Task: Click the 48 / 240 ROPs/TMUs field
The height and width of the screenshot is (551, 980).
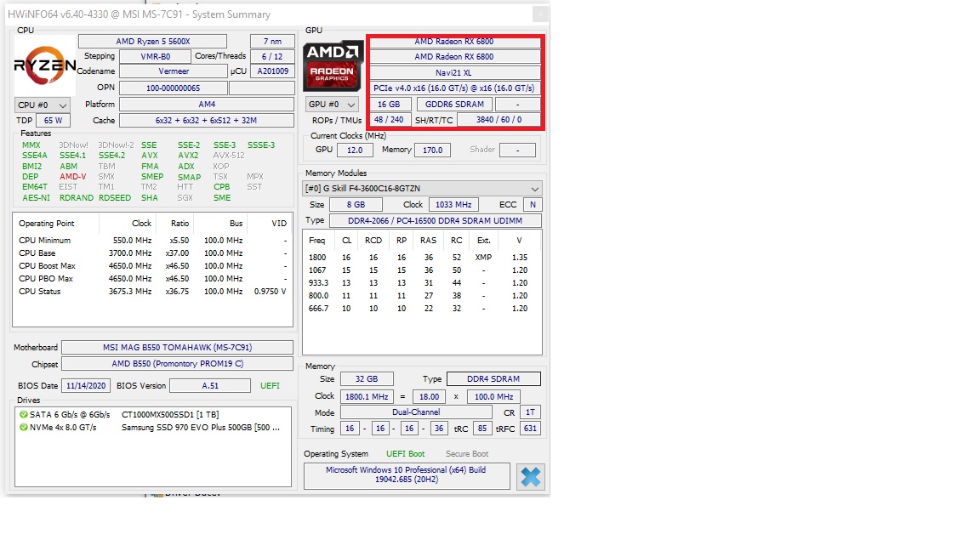Action: click(x=389, y=119)
